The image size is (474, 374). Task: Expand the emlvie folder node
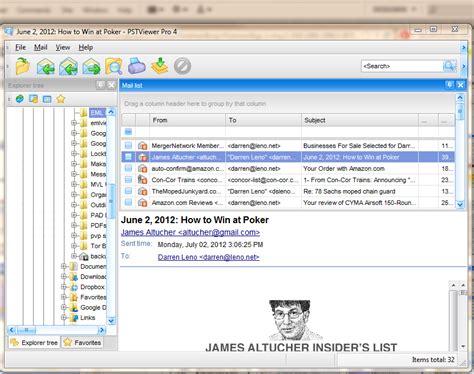click(74, 123)
